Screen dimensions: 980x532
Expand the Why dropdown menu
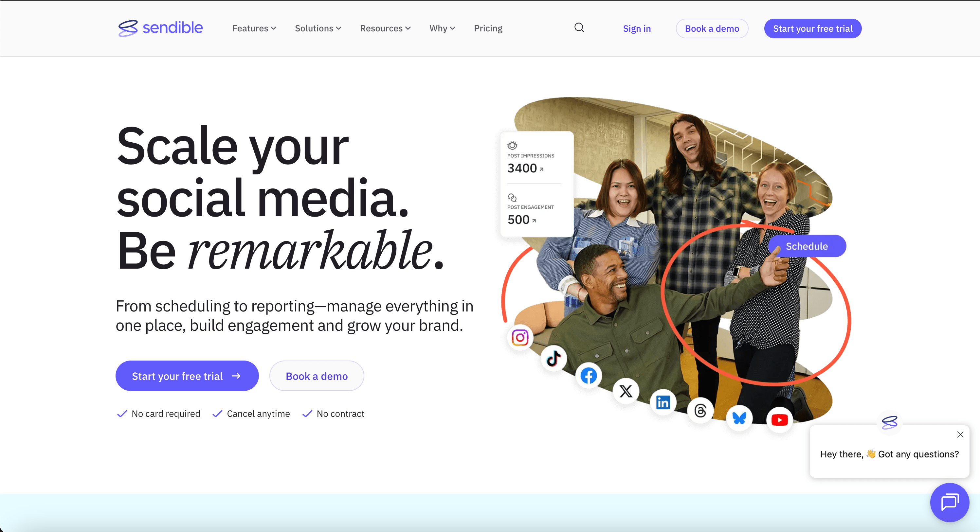[442, 28]
